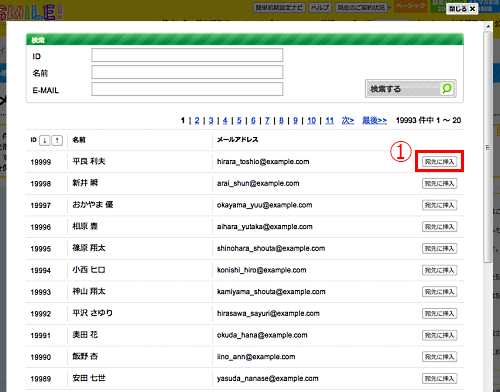Viewport: 500px width, 392px height.
Task: Go to page 10 of results
Action: pos(311,120)
